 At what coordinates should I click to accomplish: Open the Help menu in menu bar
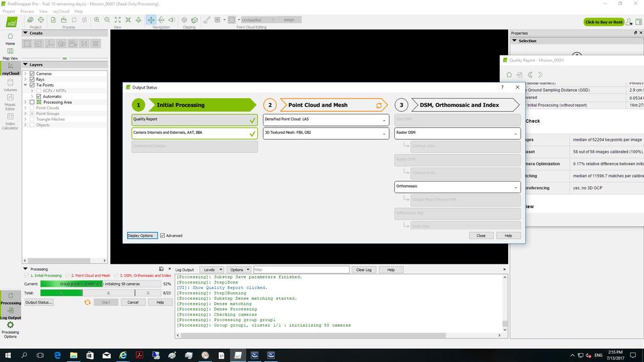[x=79, y=11]
